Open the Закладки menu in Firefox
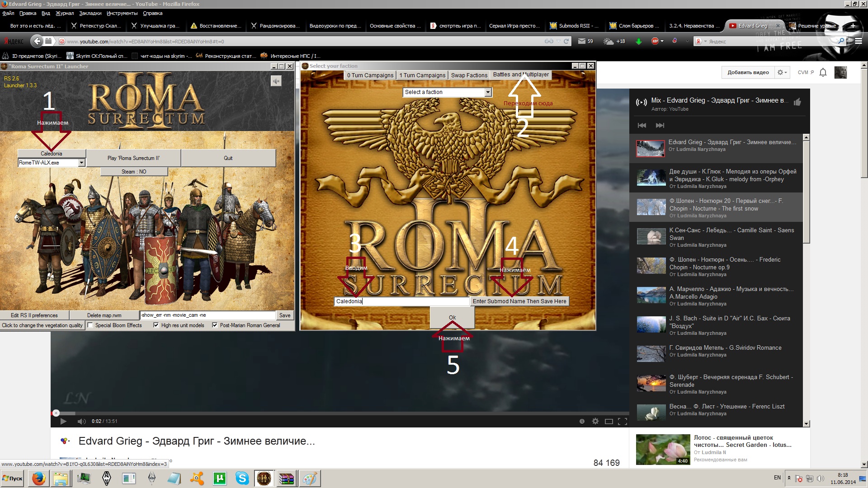 coord(90,13)
